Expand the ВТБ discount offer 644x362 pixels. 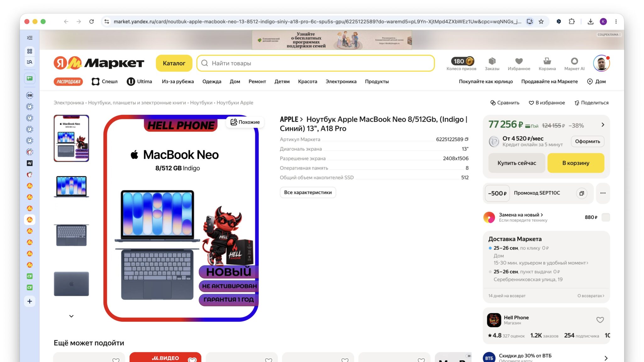click(606, 358)
